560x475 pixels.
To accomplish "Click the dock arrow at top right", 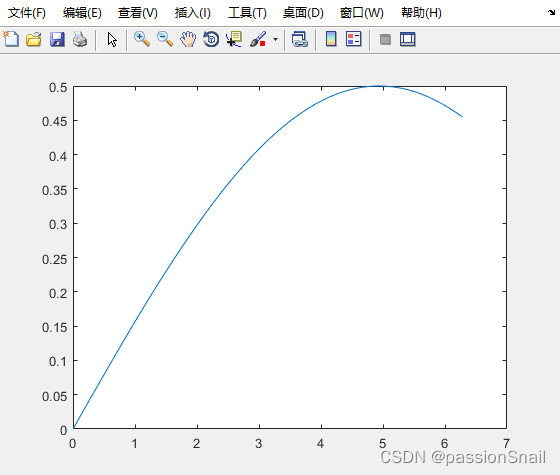I will (551, 13).
